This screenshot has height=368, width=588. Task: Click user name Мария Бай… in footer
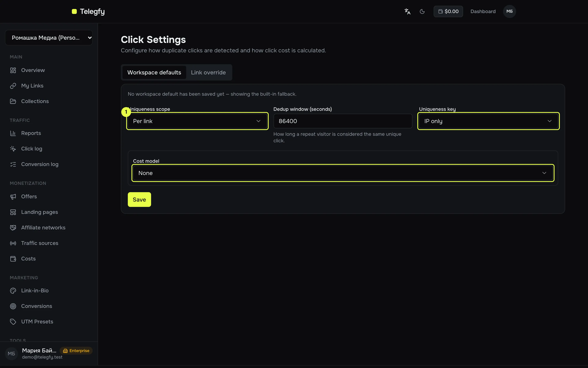[x=39, y=350]
